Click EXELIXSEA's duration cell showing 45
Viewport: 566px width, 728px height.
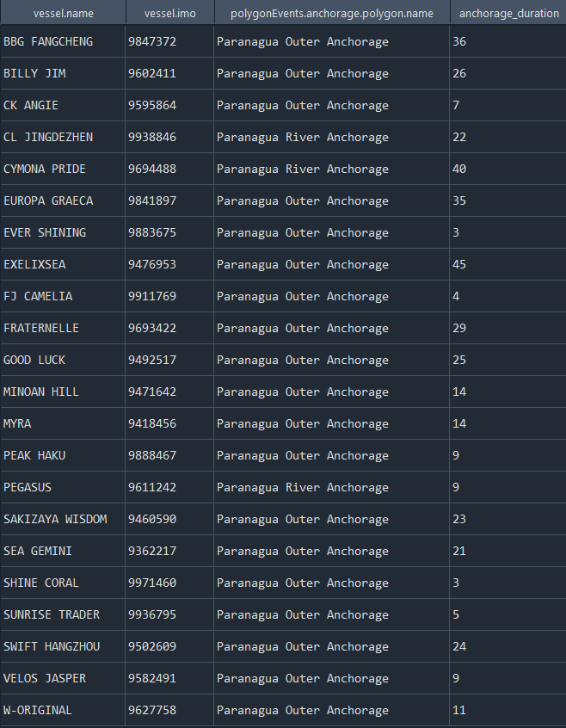tap(459, 265)
